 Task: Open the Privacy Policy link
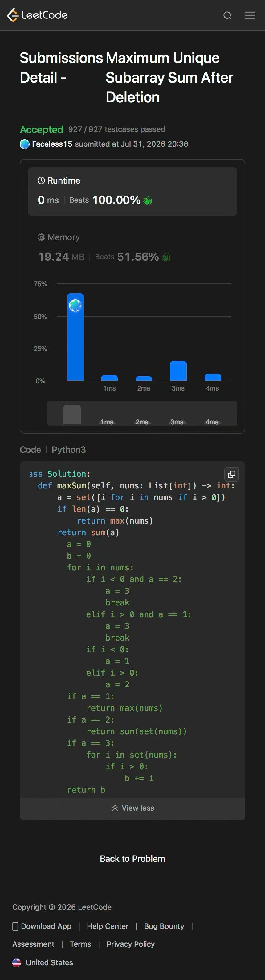131,944
